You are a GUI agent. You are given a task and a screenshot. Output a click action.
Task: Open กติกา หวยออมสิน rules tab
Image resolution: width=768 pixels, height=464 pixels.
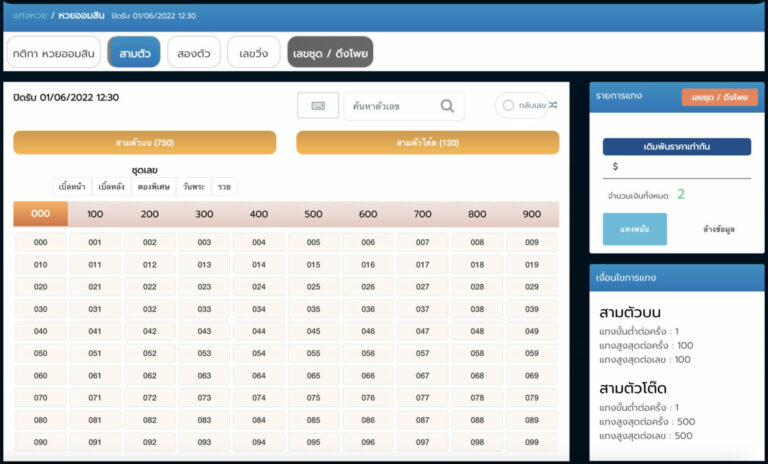pos(53,52)
